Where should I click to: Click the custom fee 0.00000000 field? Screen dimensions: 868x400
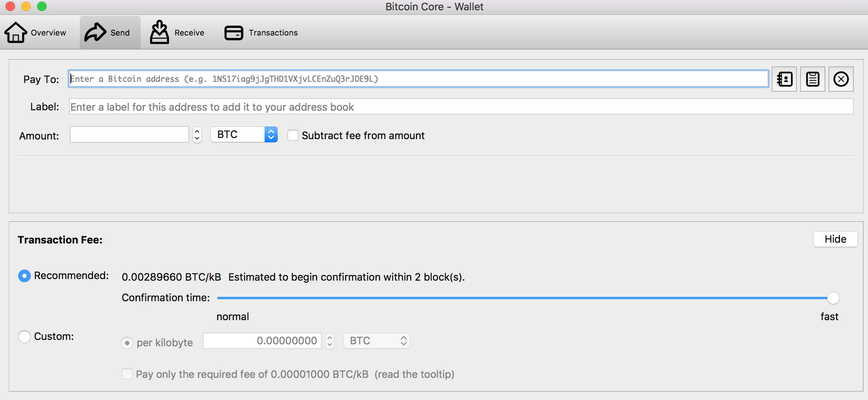coord(262,341)
